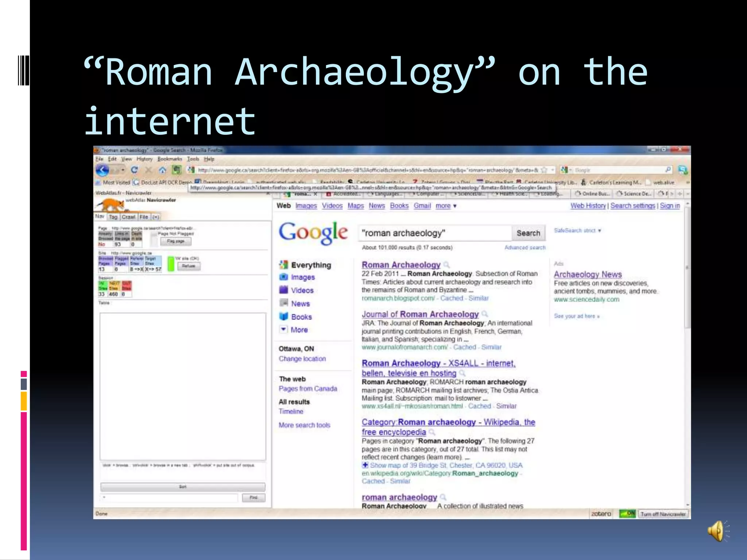The width and height of the screenshot is (747, 560).
Task: Open the History menu
Action: coord(144,159)
